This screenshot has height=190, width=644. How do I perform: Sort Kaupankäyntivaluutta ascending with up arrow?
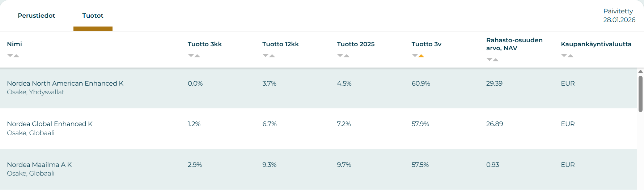click(x=571, y=56)
